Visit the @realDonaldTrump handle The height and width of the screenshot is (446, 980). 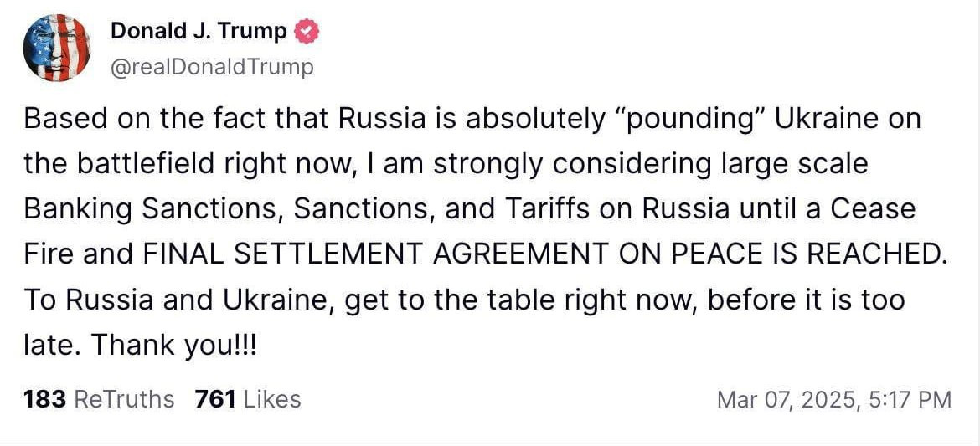pyautogui.click(x=213, y=67)
